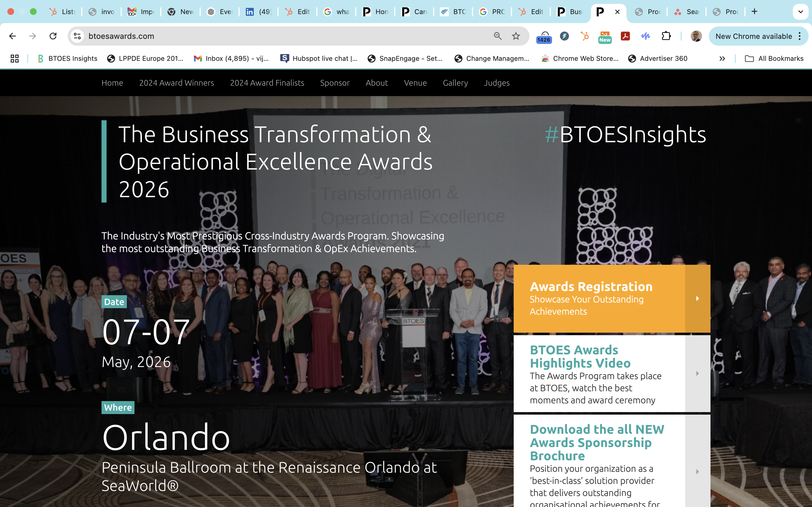Open the zoom magnifier icon in the address bar

click(x=498, y=36)
